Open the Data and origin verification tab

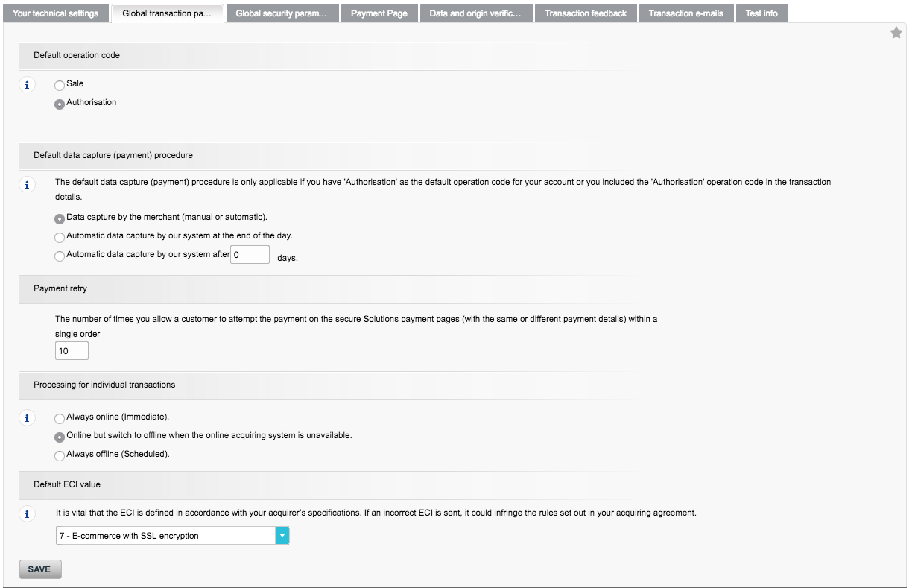pos(476,13)
